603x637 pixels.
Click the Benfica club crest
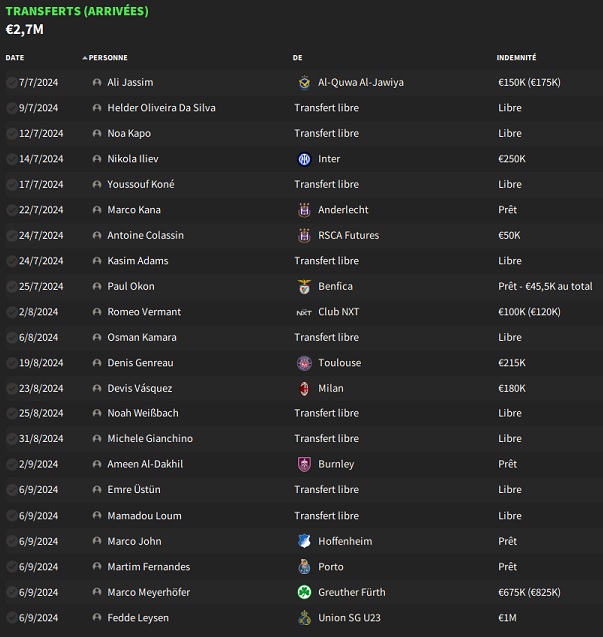(x=304, y=286)
